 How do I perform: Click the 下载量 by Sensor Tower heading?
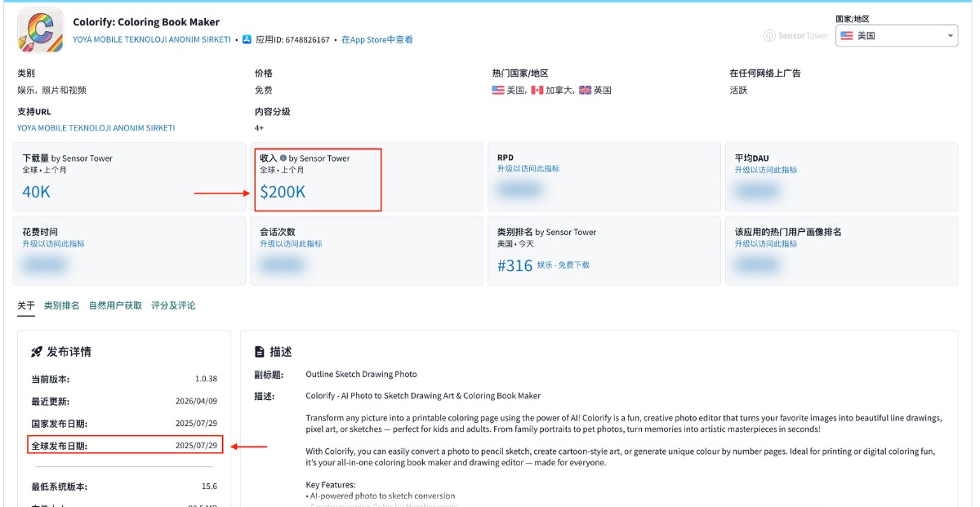[67, 158]
